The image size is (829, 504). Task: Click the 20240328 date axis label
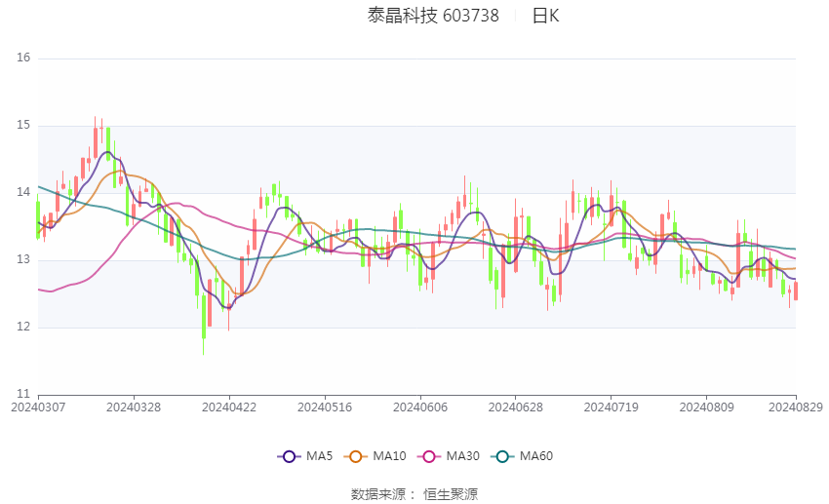pos(134,407)
